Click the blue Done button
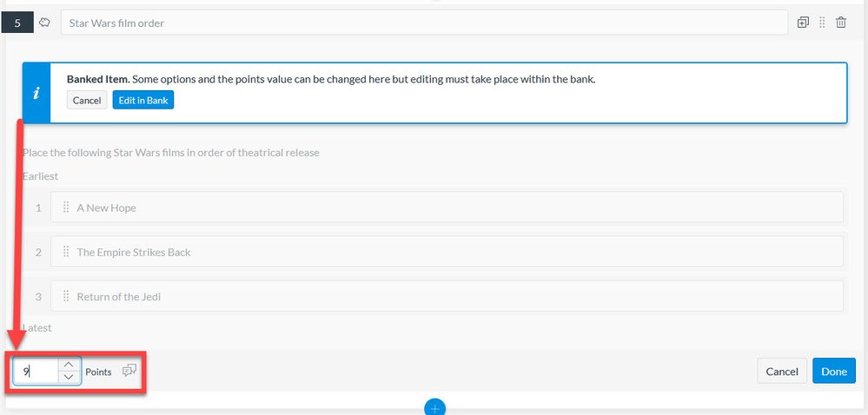Viewport: 868px width, 415px height. click(833, 371)
